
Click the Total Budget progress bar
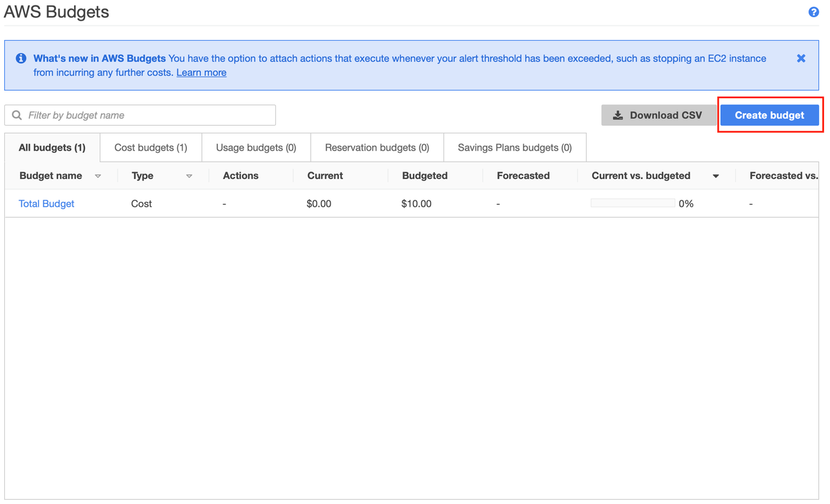coord(633,203)
